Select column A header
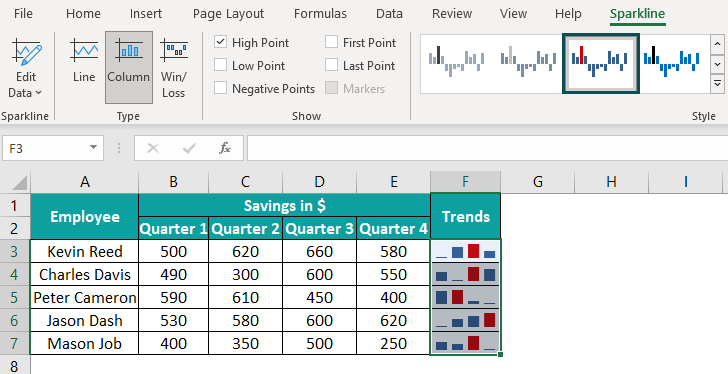 coord(84,182)
